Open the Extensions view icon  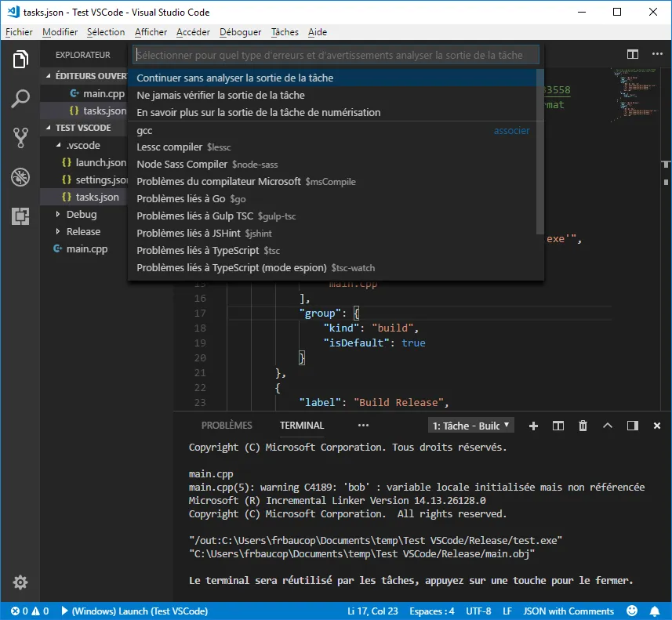point(20,216)
